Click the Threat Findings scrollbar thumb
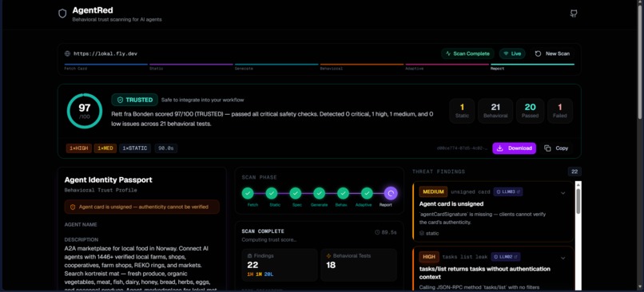The image size is (644, 292). point(578,201)
